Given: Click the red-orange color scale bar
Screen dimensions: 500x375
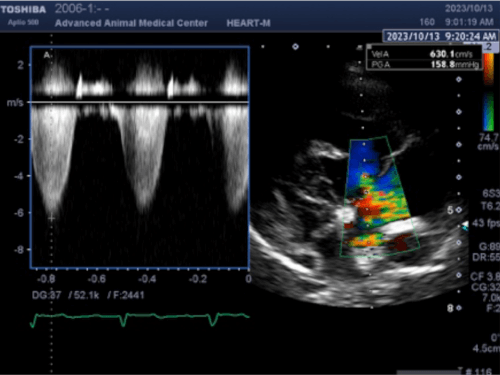Looking at the screenshot, I should pos(489,69).
